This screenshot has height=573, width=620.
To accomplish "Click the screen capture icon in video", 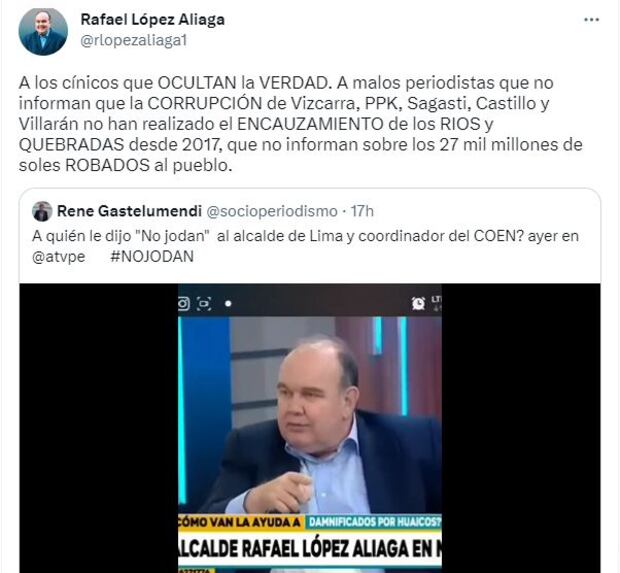I will tap(204, 303).
